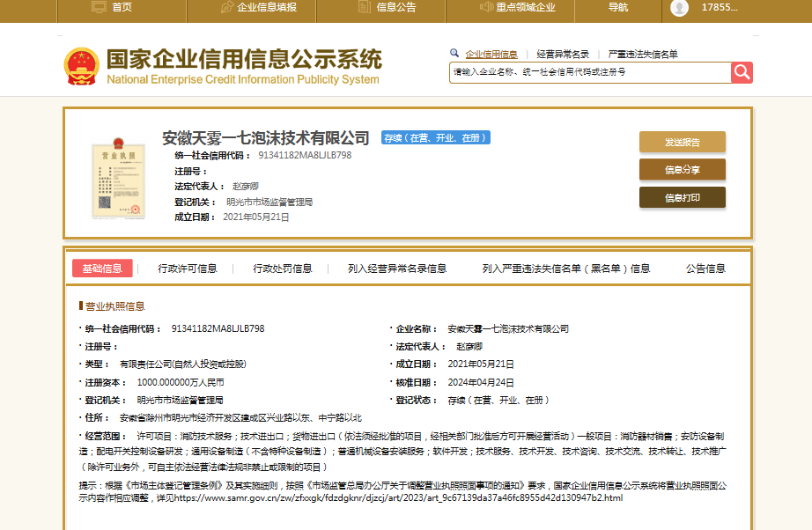Click the company title 安徽天霎一七泡沫技术有限公司

(266, 137)
